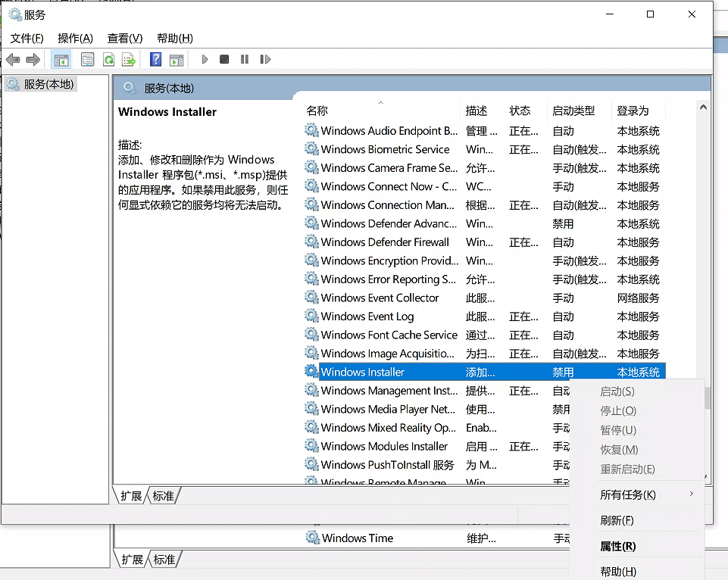Click gear icon beside Windows Modules Installer

[x=311, y=445]
